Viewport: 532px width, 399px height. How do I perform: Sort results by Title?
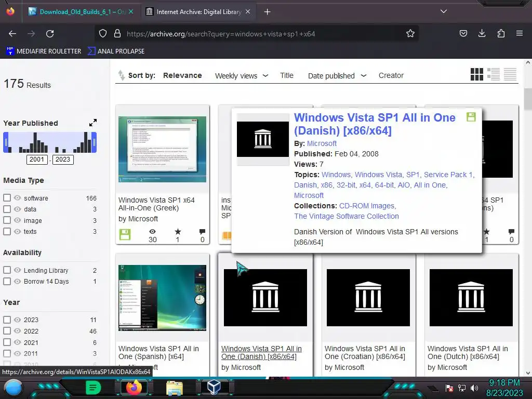pos(287,75)
